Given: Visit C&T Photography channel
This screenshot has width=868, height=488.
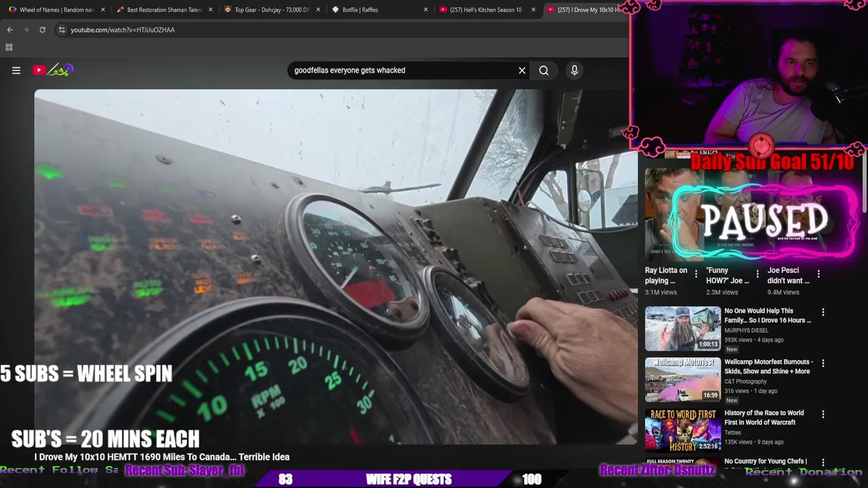Looking at the screenshot, I should 745,381.
